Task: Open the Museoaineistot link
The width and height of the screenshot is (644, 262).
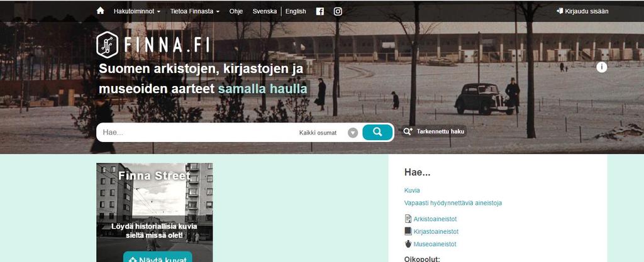Action: [435, 244]
